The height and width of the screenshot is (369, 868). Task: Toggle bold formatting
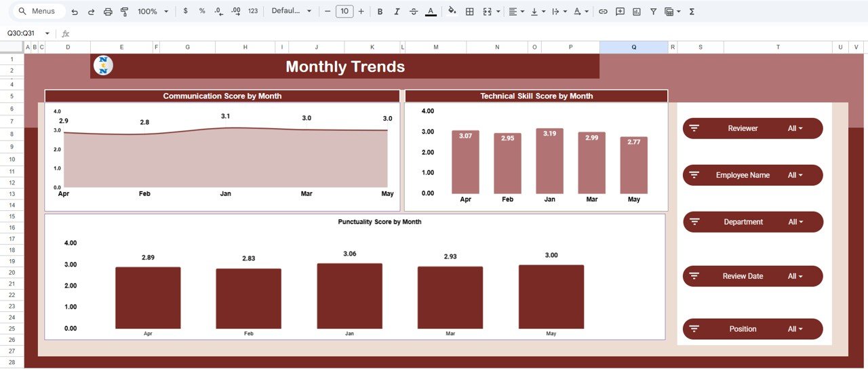[380, 12]
